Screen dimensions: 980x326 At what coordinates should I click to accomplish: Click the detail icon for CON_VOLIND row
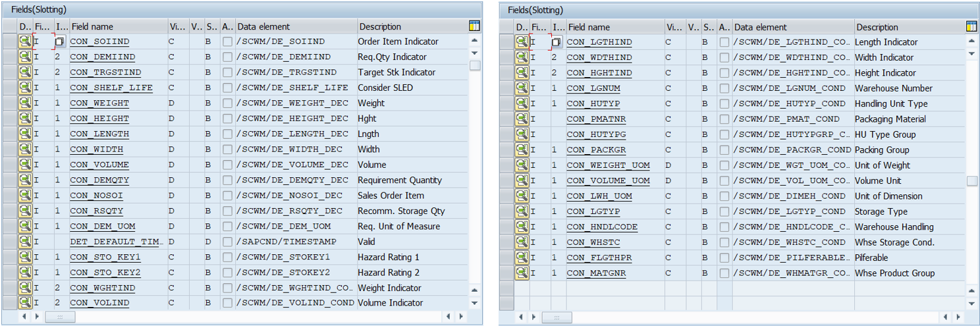25,303
